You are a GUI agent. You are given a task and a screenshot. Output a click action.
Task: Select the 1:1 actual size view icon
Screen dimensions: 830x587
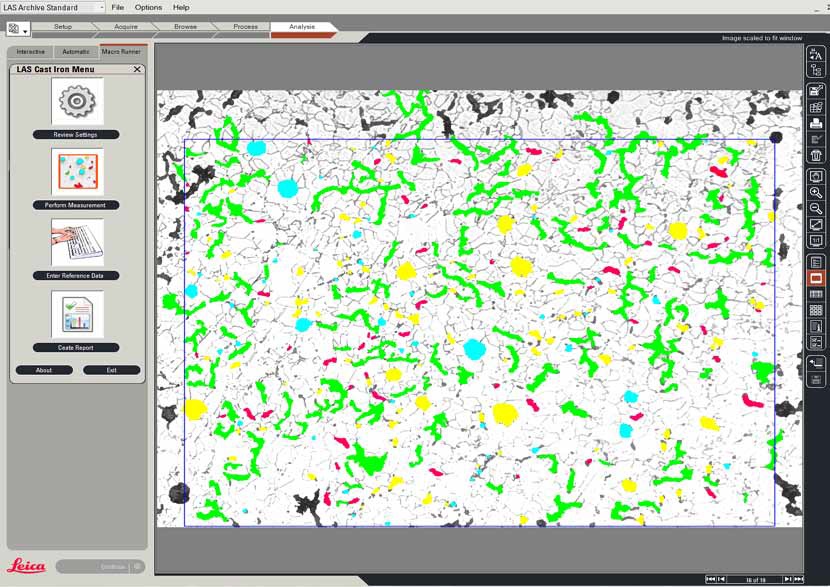[816, 241]
